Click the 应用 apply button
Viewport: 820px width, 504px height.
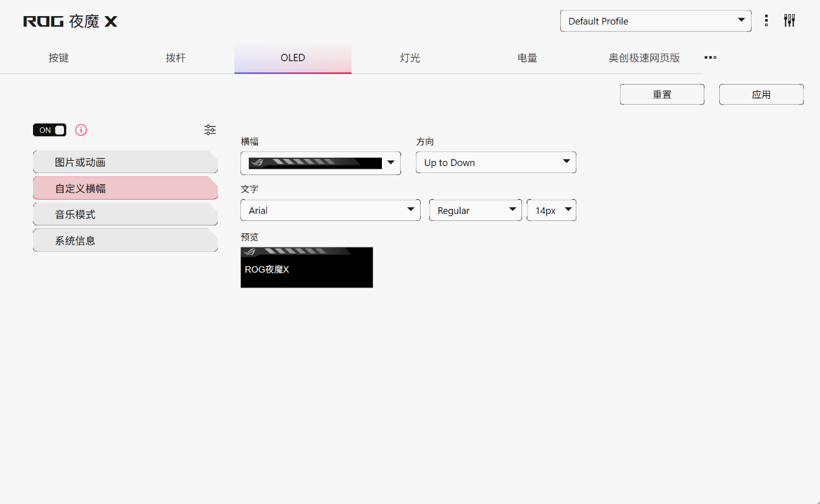click(x=761, y=94)
